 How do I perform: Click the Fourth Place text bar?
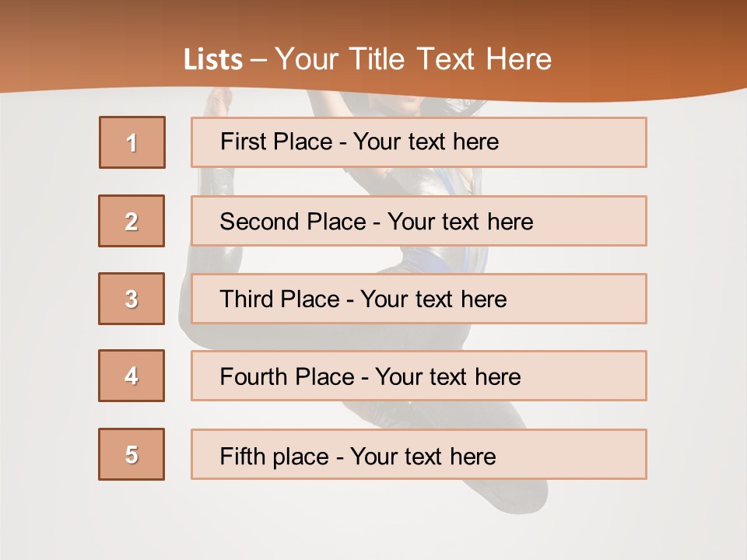coord(419,376)
